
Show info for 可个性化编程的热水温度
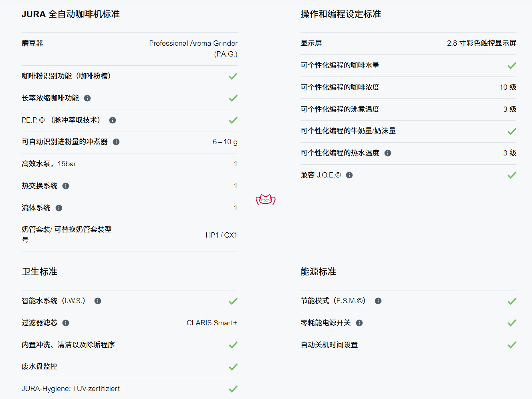(x=388, y=153)
